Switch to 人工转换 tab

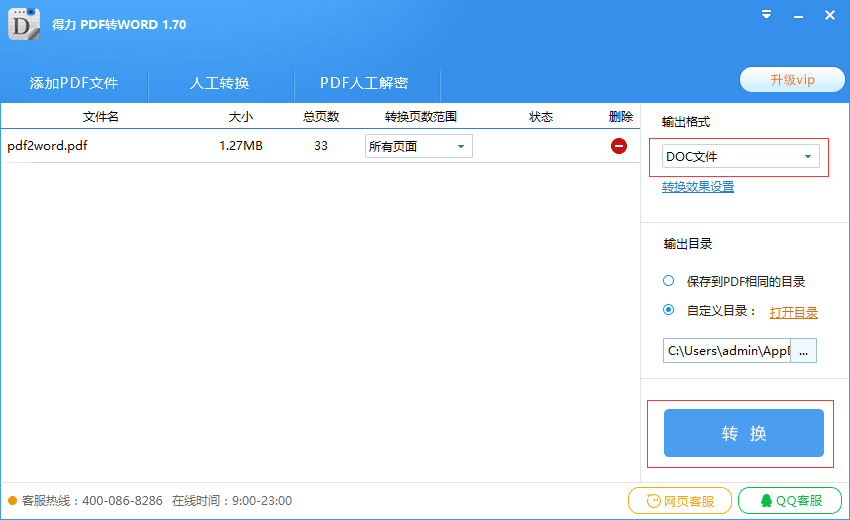pyautogui.click(x=220, y=83)
